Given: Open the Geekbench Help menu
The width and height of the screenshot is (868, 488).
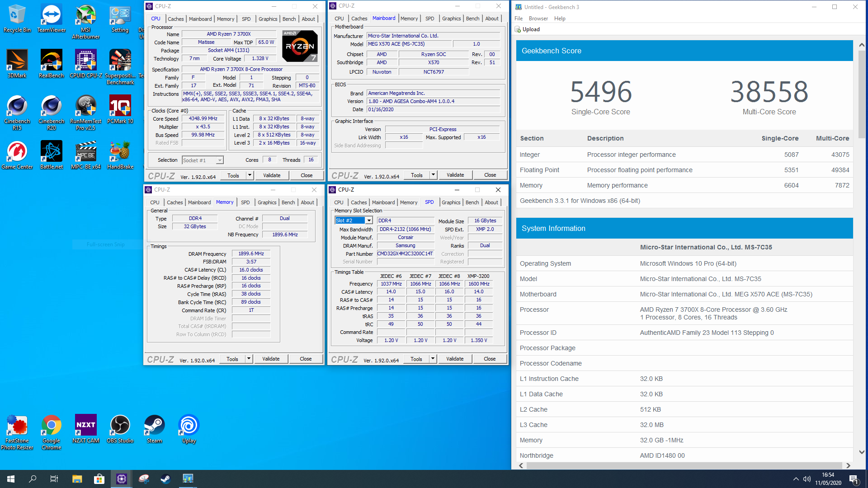Looking at the screenshot, I should tap(560, 19).
